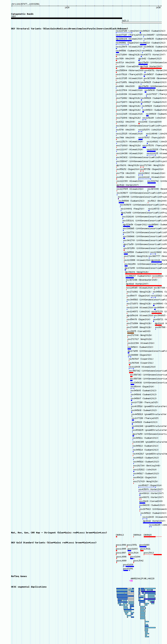
Task: Click the red dgv7n16 (Korbel2007) loss bar
Action: (x=151, y=68)
